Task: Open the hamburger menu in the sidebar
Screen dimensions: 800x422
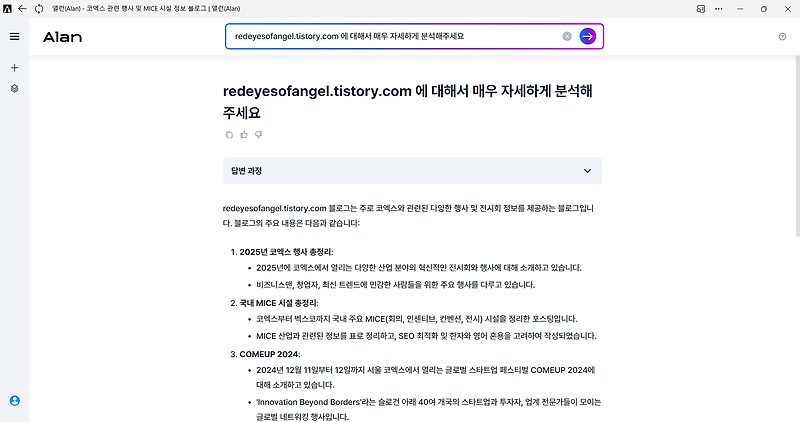Action: [x=14, y=37]
